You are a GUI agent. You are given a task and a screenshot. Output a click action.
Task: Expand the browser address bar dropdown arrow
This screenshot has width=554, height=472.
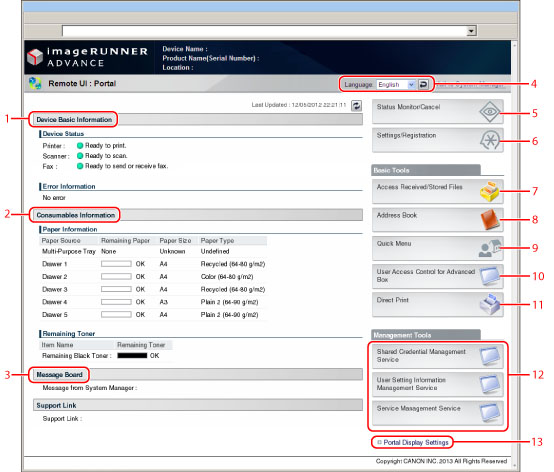(471, 31)
